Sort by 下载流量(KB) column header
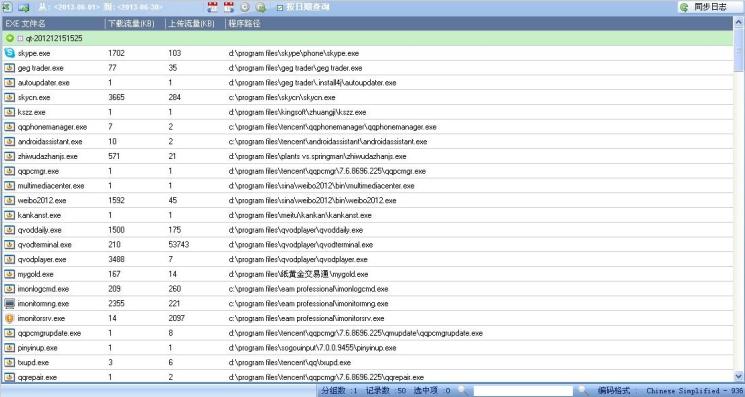The width and height of the screenshot is (745, 397). point(135,23)
